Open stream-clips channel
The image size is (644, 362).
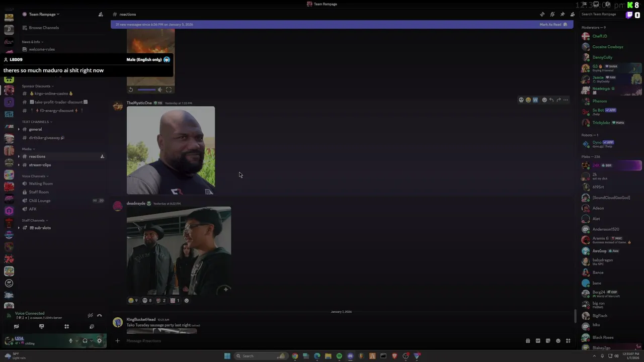coord(40,165)
